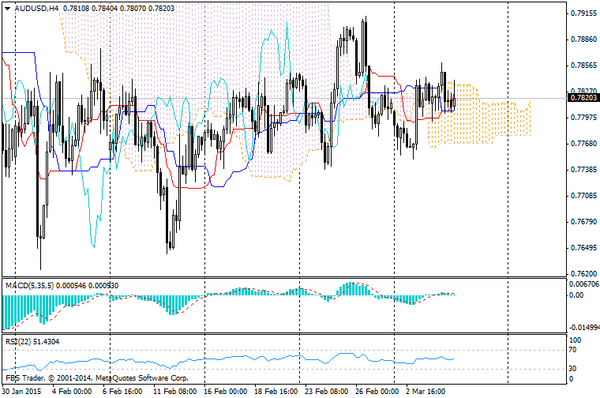Click the 4 Feb 00:00 time label

click(72, 391)
